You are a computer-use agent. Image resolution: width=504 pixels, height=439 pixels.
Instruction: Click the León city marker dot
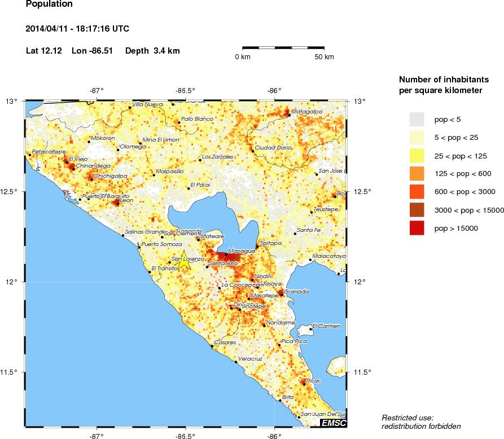(118, 204)
